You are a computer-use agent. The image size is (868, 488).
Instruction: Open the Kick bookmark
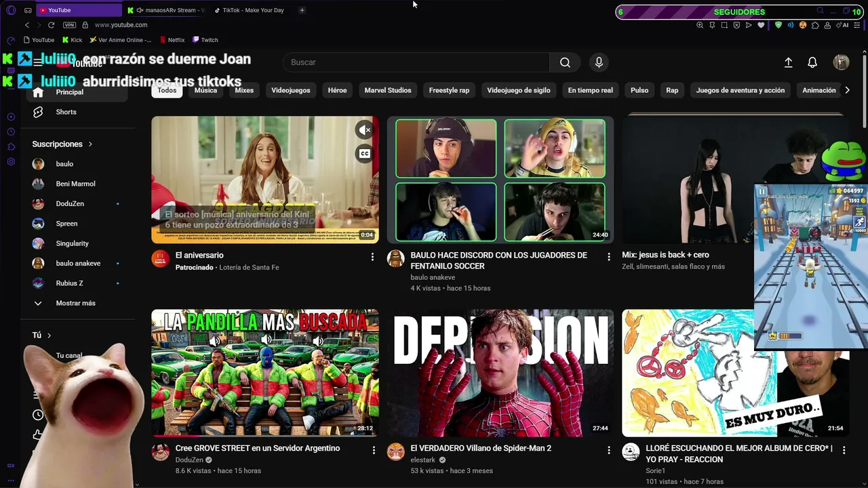72,40
